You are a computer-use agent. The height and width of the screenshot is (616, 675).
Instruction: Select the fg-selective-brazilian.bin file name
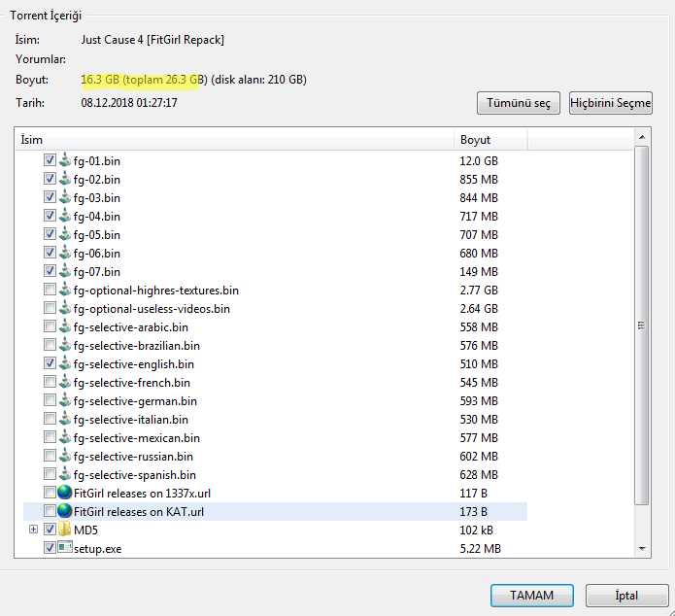pyautogui.click(x=137, y=346)
